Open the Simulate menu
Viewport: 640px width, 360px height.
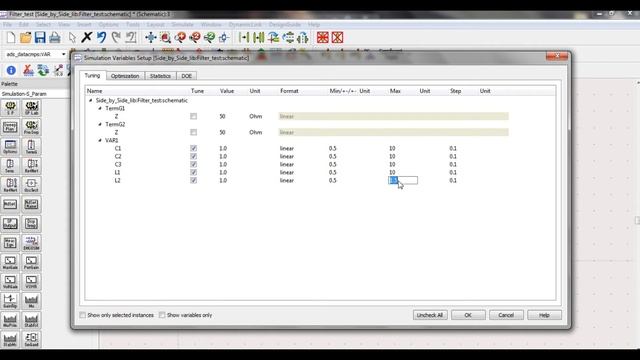[x=182, y=24]
